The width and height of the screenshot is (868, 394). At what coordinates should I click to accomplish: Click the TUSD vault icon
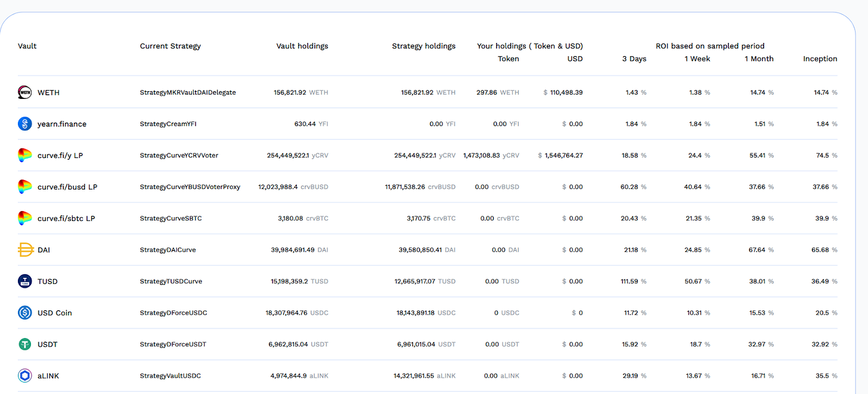coord(24,281)
